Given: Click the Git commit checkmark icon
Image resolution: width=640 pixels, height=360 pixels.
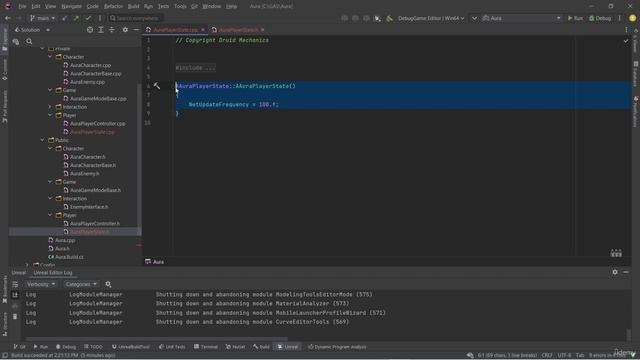Looking at the screenshot, I should coord(88,18).
